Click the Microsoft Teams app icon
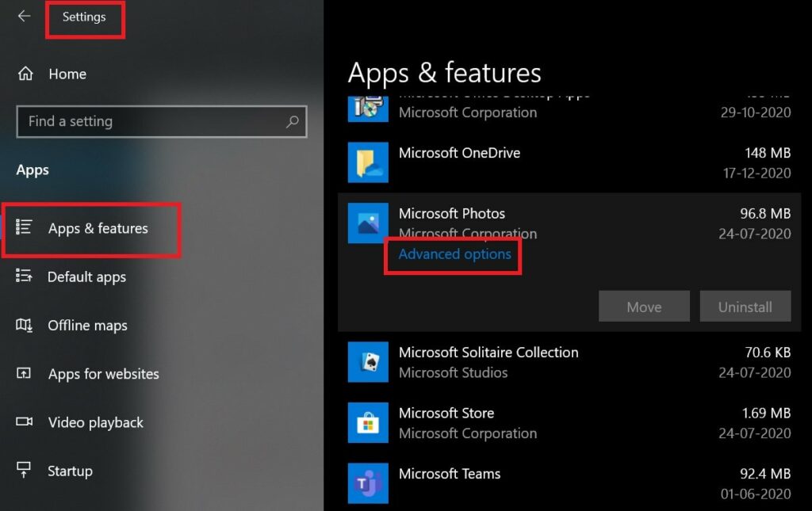Image resolution: width=812 pixels, height=511 pixels. coord(368,483)
